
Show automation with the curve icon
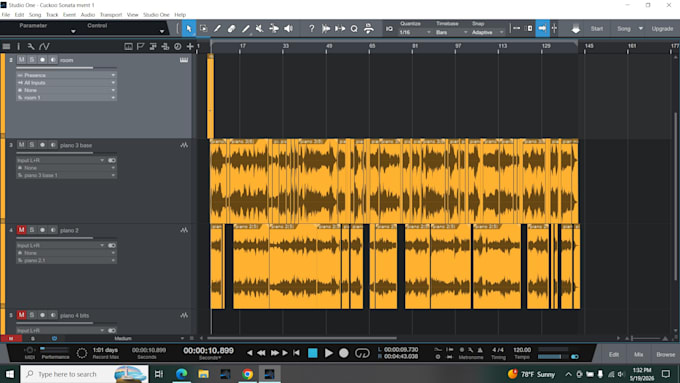tap(44, 46)
